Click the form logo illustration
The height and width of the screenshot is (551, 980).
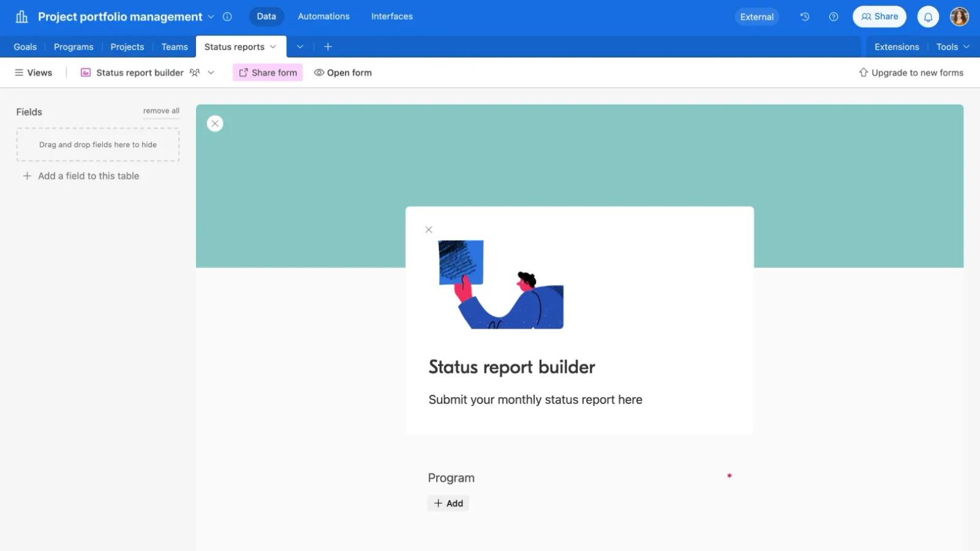[x=501, y=285]
